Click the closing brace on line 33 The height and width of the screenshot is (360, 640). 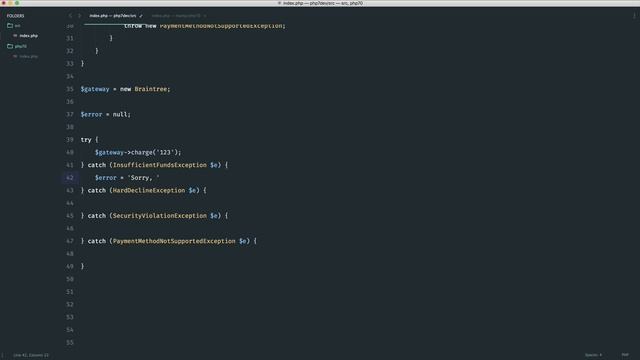click(x=82, y=64)
